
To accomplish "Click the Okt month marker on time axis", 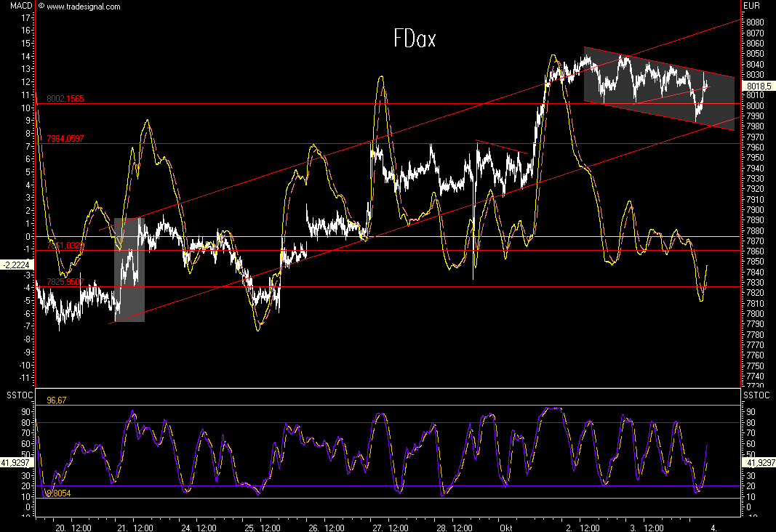I will coord(505,528).
